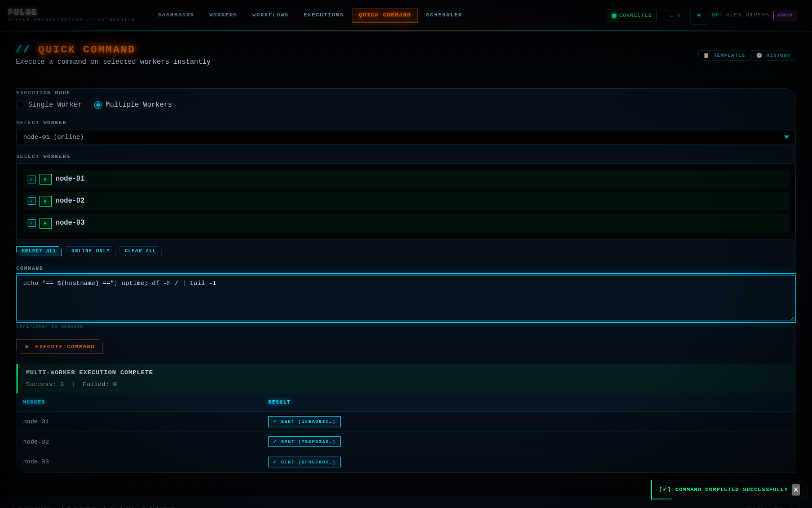812x508 pixels.
Task: Dismiss the command completed notification
Action: pyautogui.click(x=796, y=489)
